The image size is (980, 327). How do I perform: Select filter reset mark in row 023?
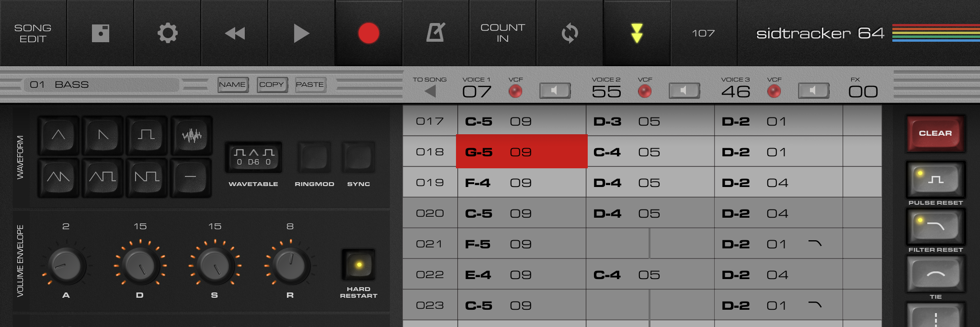point(815,305)
